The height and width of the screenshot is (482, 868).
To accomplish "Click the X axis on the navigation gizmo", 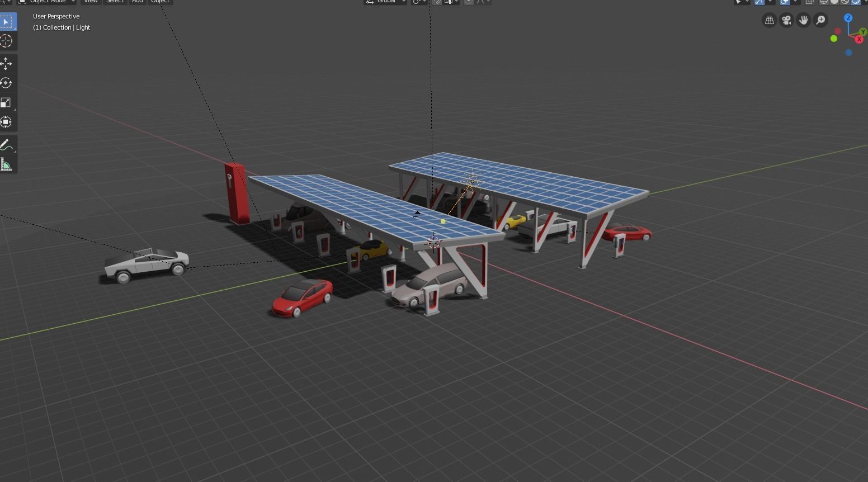I will click(859, 39).
